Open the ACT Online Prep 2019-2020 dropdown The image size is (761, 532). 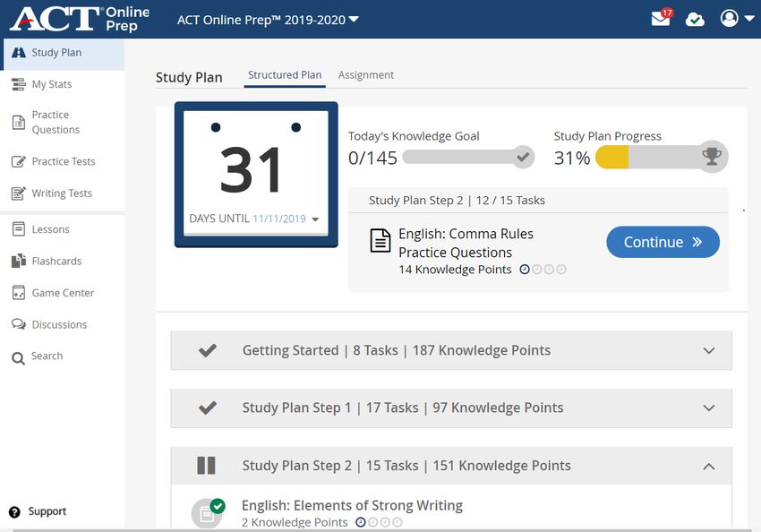pyautogui.click(x=268, y=20)
